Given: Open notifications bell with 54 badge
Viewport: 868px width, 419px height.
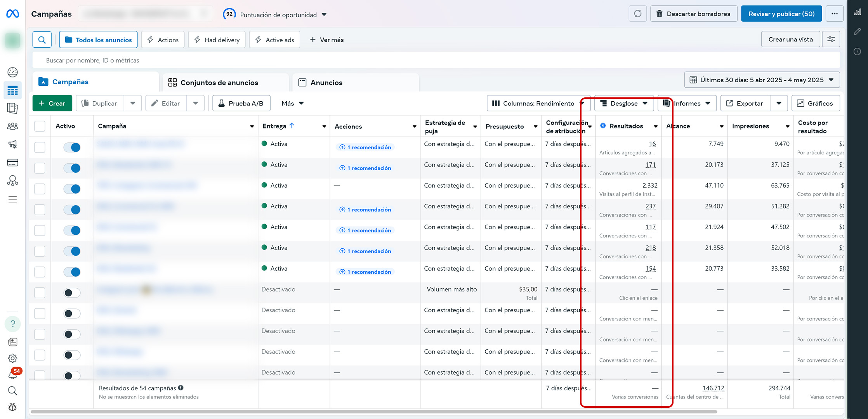Looking at the screenshot, I should (x=13, y=374).
